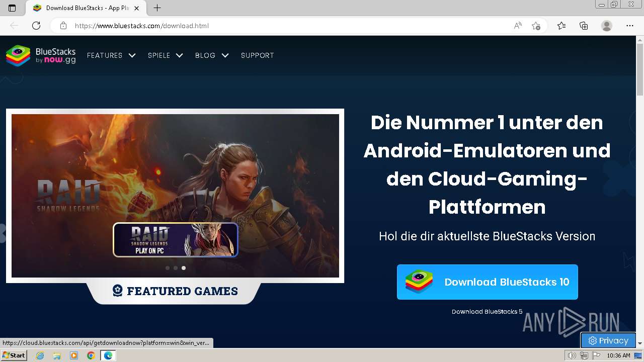The width and height of the screenshot is (644, 362).
Task: Click Download BlueStacks 10 button
Action: pos(487,282)
